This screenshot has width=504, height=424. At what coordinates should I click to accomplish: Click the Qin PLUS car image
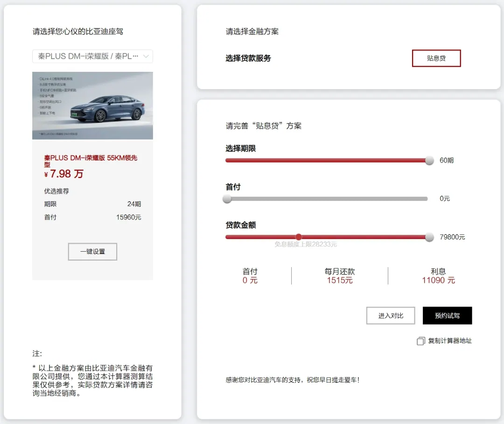click(x=92, y=106)
